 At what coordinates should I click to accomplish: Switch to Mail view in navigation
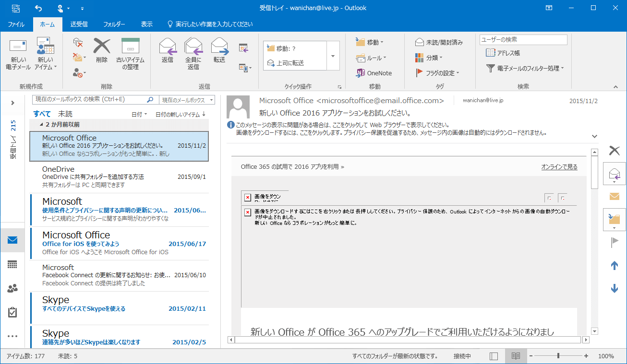pos(12,240)
